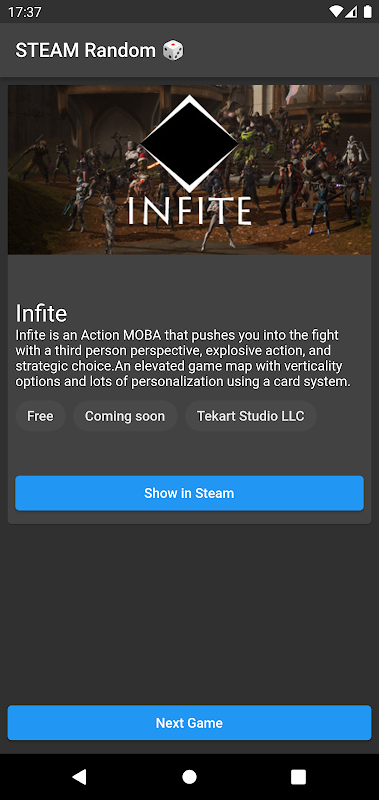The width and height of the screenshot is (379, 800).
Task: Tap the white INFITE wordmark in the banner
Action: pos(189,211)
